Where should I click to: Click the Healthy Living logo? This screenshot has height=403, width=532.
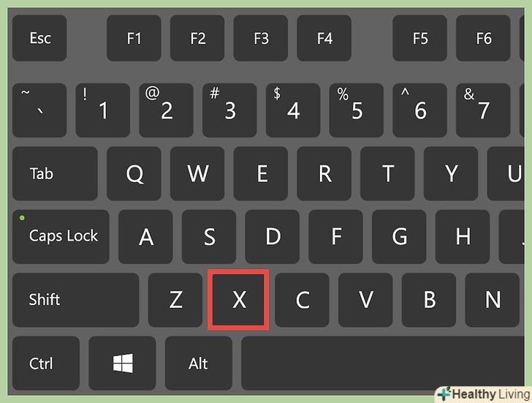tap(484, 394)
